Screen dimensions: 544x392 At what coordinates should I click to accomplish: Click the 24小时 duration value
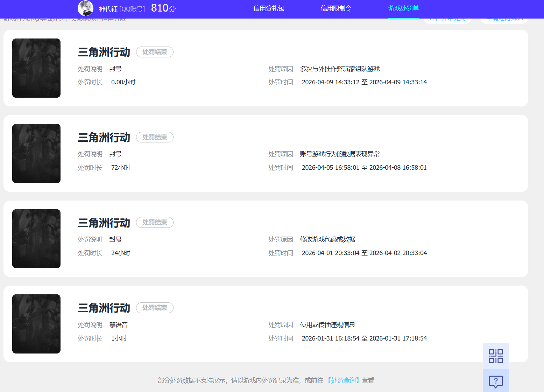pyautogui.click(x=121, y=253)
